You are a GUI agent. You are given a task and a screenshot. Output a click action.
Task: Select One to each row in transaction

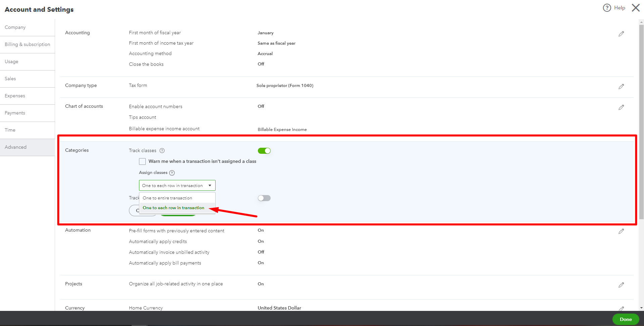tap(173, 207)
